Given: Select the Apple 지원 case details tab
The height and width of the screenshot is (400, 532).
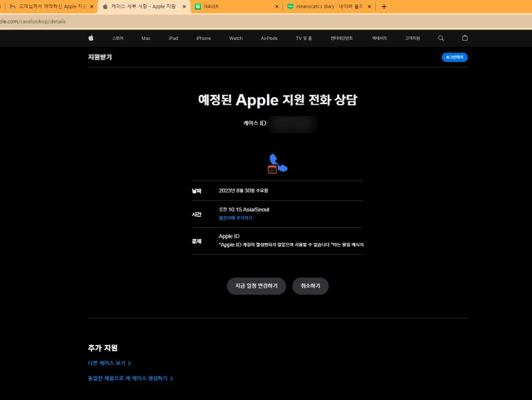Looking at the screenshot, I should [142, 6].
